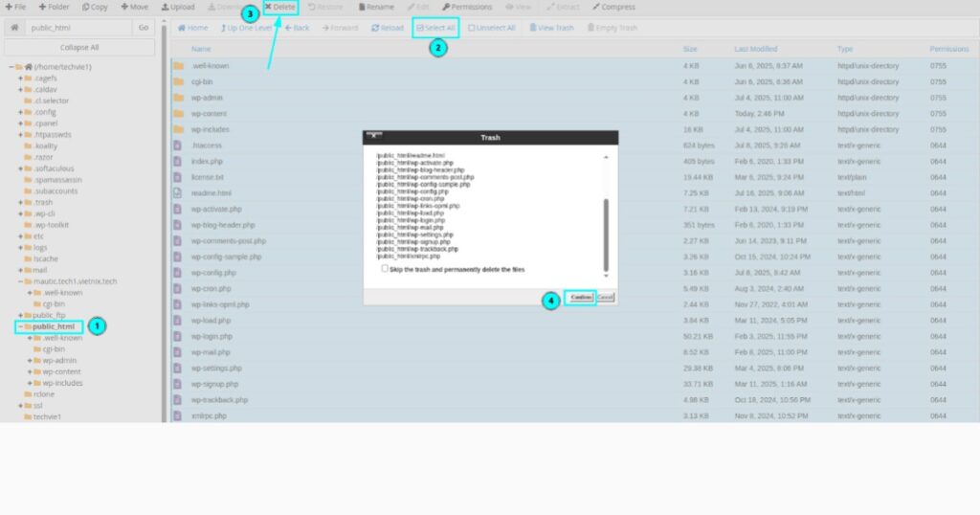This screenshot has width=980, height=515.
Task: Collapse the public_html tree folder
Action: 21,326
